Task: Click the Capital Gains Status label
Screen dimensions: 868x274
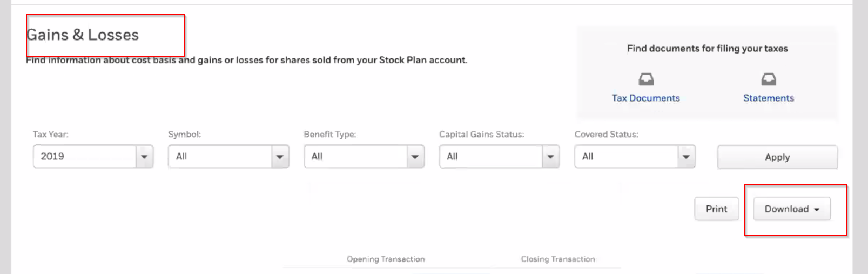Action: click(x=481, y=135)
